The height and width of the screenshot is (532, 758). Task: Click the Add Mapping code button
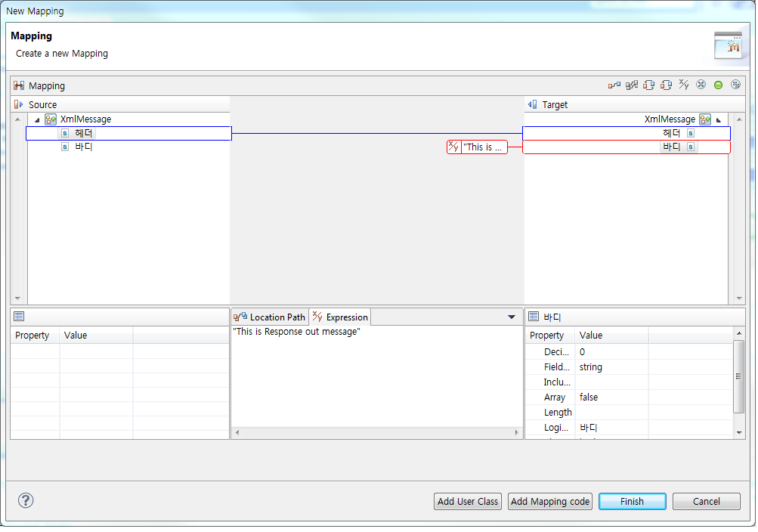[x=549, y=501]
